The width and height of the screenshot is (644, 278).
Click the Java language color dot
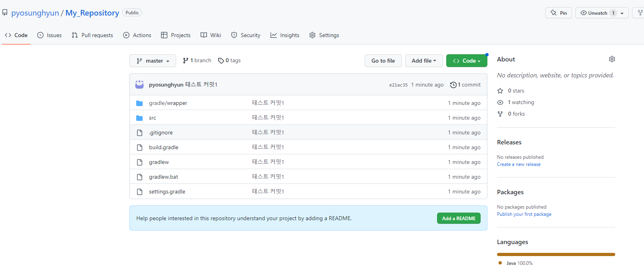(x=500, y=263)
